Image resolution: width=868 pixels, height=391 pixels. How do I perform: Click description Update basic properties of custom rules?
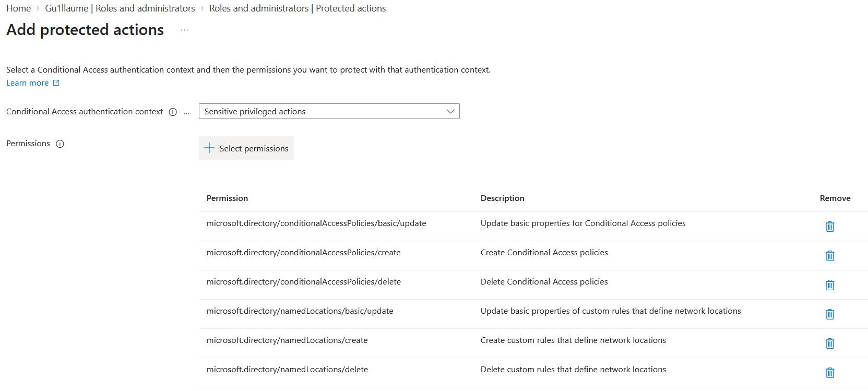(611, 311)
